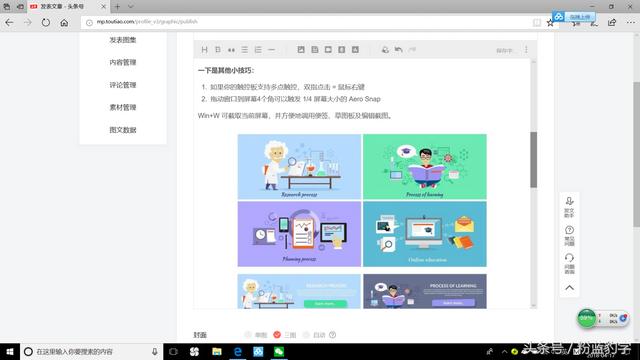
Task: Click the Process of learning illustration
Action: (424, 167)
